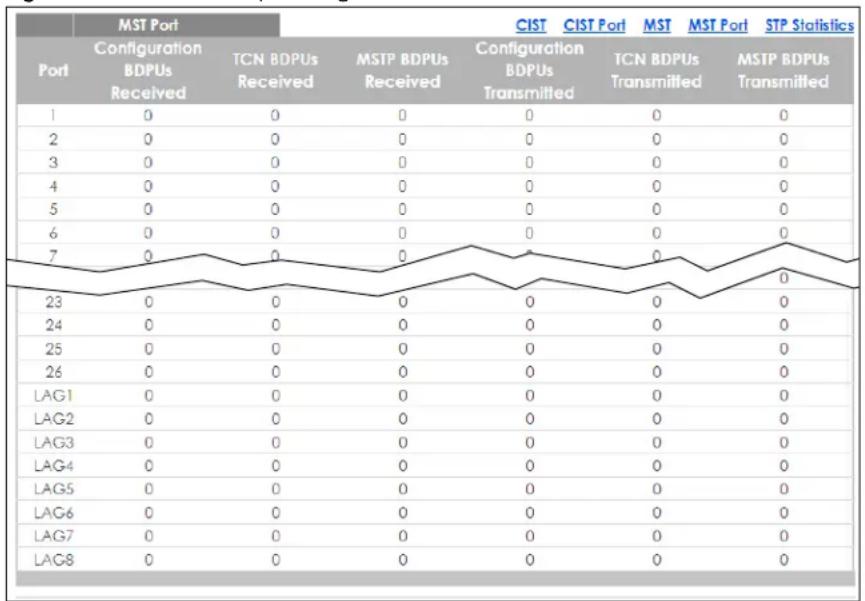Open the CIST Port link

click(594, 25)
